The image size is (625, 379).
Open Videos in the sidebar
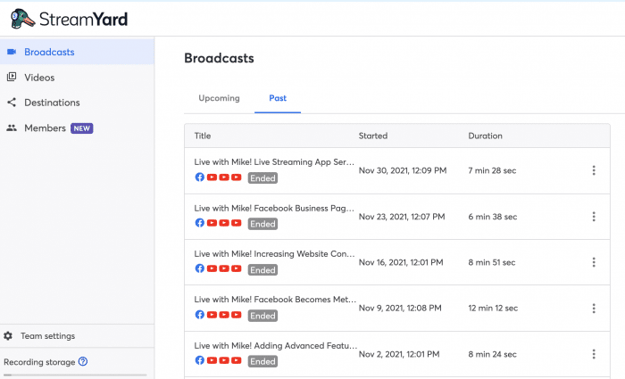(x=77, y=77)
